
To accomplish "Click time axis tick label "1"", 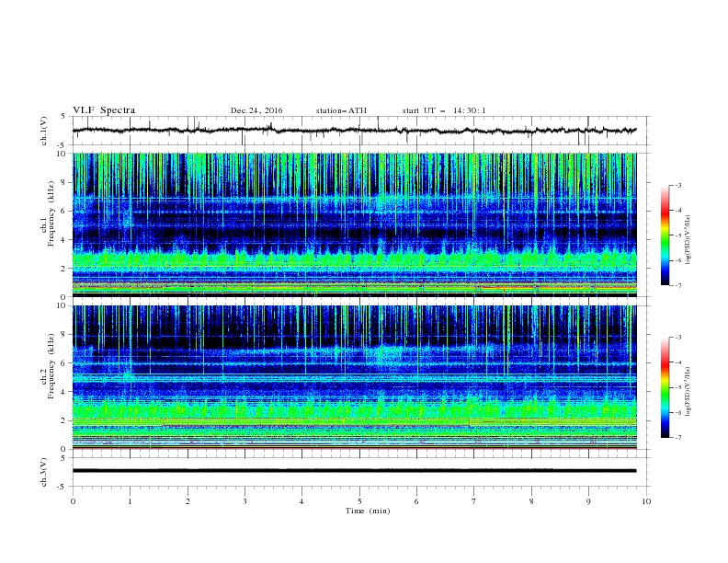I will [130, 501].
